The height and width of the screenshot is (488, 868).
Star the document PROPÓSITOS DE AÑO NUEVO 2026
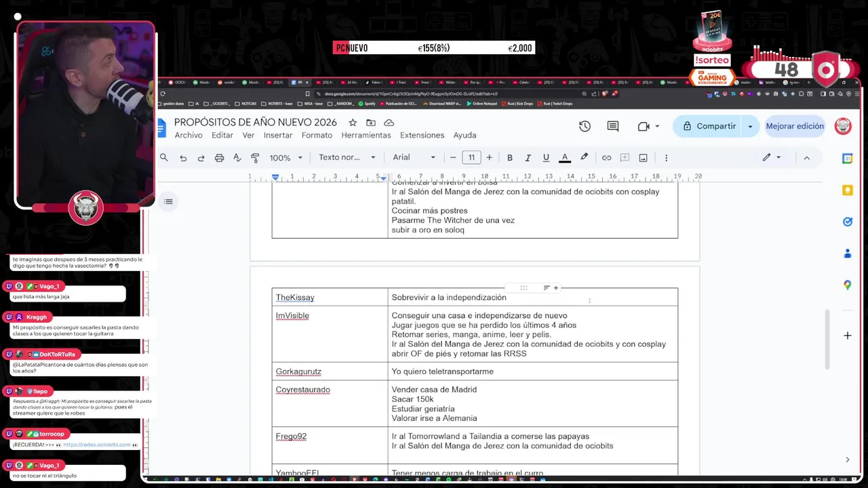coord(353,123)
